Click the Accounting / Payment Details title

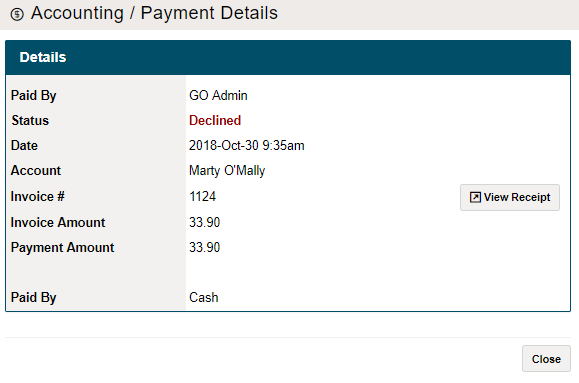pyautogui.click(x=154, y=13)
